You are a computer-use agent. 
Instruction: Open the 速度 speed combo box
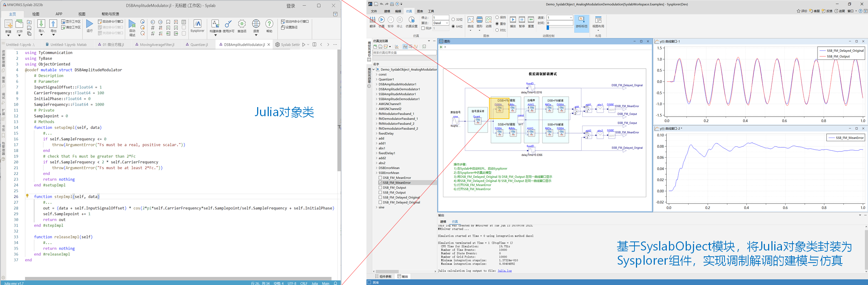point(560,17)
